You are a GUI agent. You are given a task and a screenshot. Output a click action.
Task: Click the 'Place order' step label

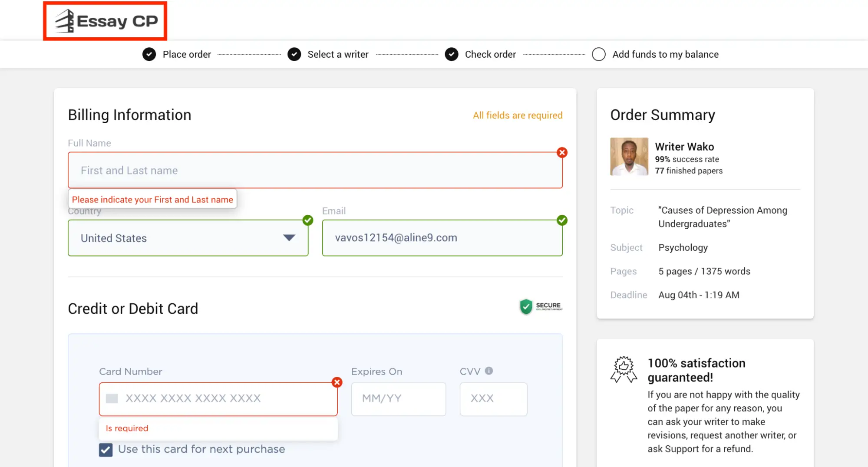coord(187,54)
